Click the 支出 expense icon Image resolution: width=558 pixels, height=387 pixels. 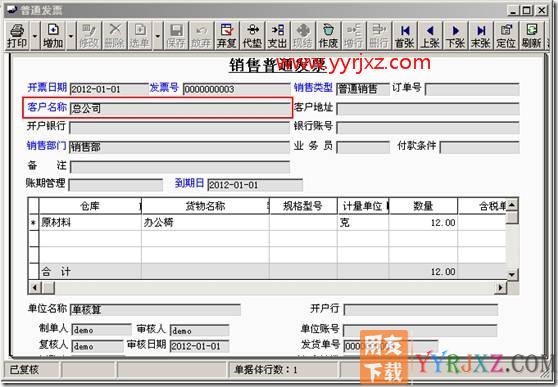click(x=278, y=36)
